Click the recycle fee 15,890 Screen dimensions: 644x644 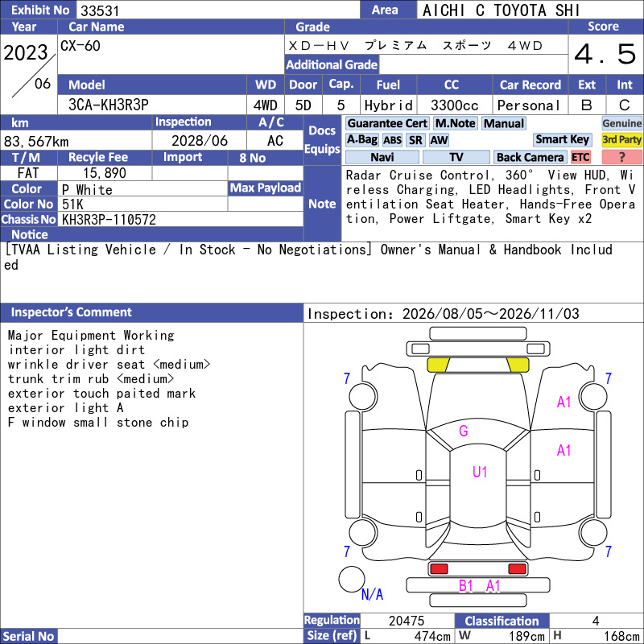pos(105,173)
